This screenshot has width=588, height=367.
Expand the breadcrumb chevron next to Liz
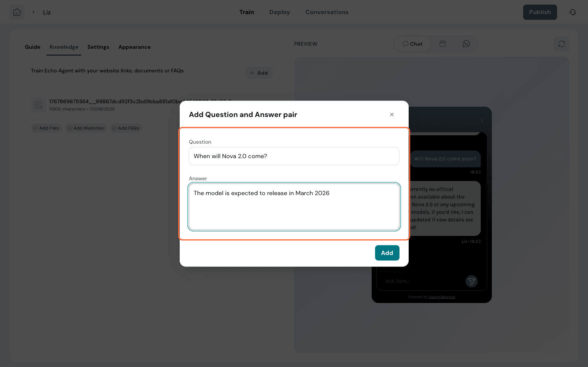pyautogui.click(x=34, y=12)
